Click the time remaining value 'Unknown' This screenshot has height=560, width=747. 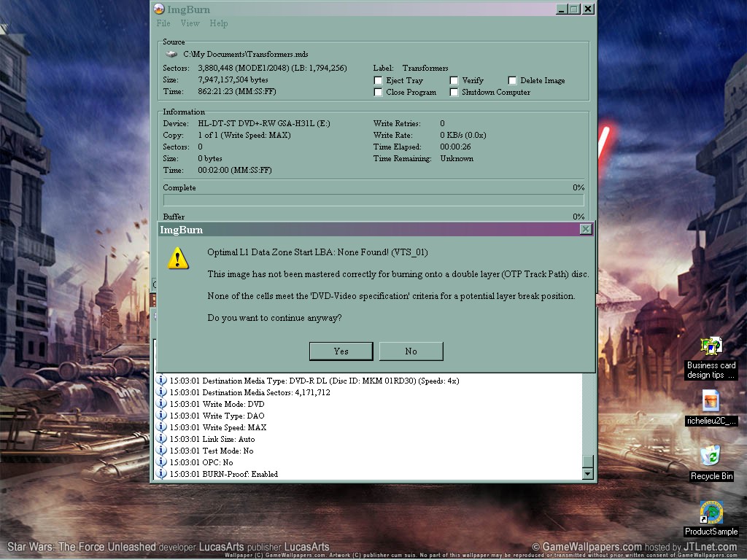coord(457,158)
